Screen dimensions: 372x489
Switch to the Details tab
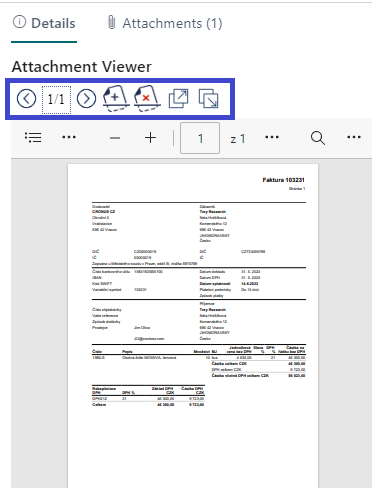pos(44,23)
